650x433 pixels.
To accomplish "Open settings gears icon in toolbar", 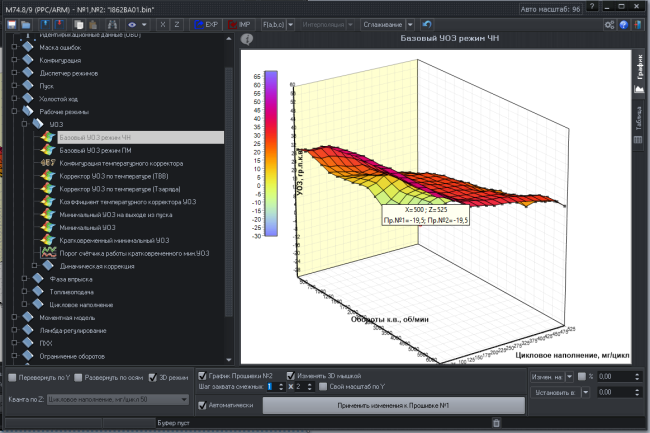I will pos(609,24).
